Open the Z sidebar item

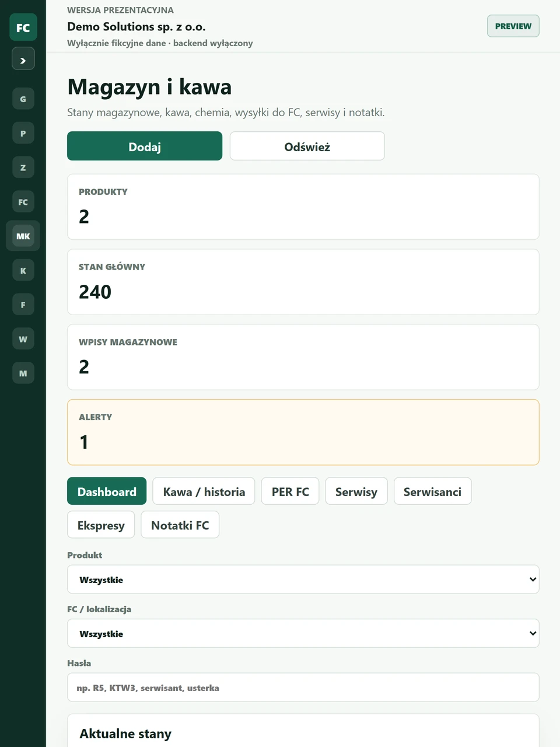23,167
